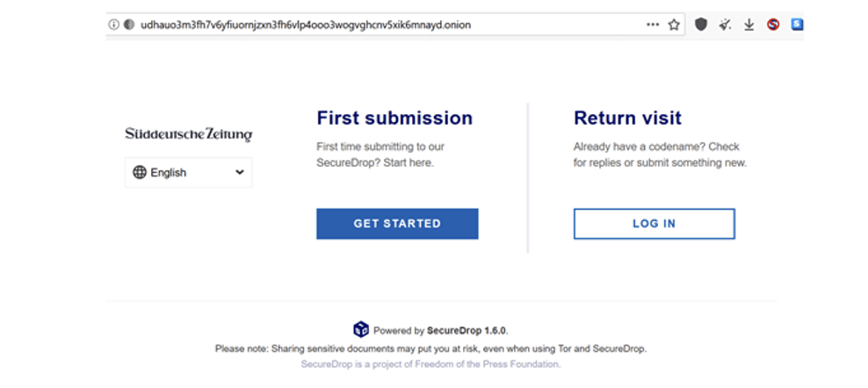
Task: Click the First submission heading
Action: 394,119
